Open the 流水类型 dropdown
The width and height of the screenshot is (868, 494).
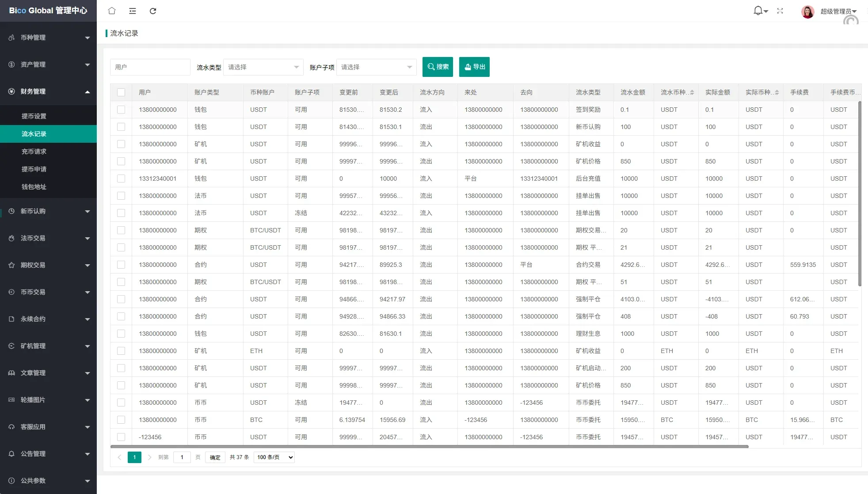tap(263, 67)
